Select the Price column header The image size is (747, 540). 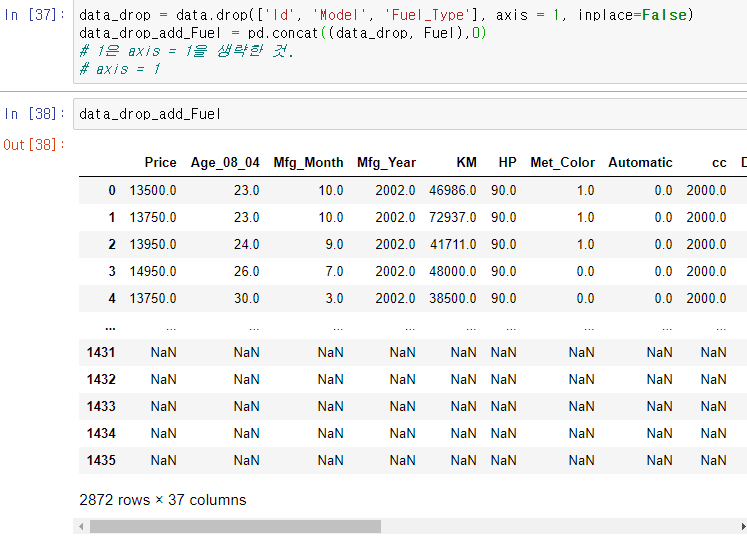click(161, 163)
